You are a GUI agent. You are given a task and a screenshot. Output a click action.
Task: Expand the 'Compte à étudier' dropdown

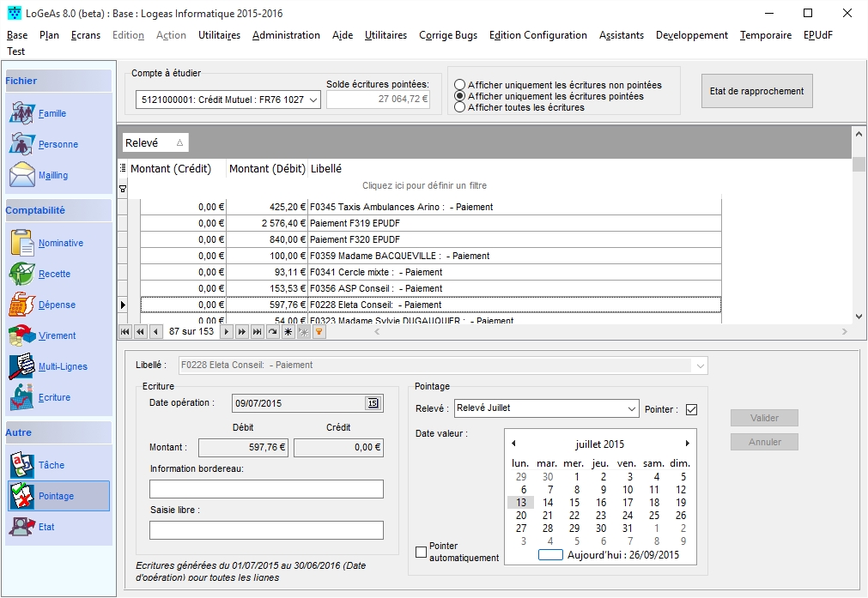313,100
